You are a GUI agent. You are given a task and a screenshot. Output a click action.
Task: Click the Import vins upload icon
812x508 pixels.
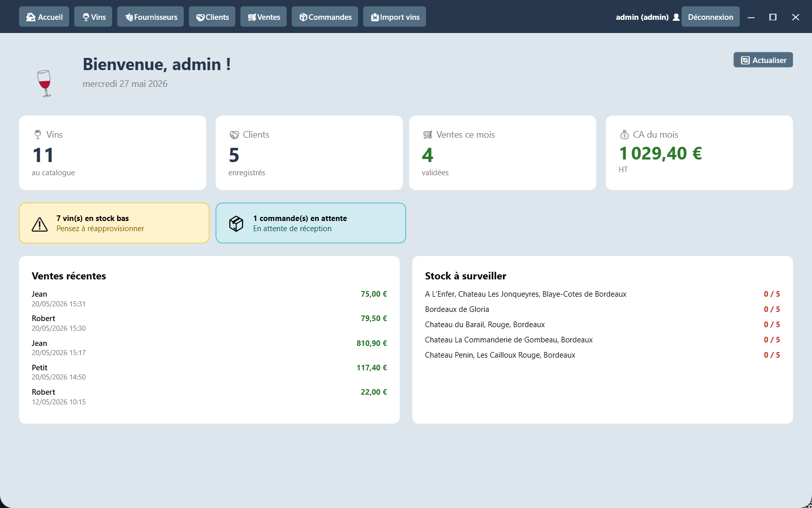(375, 17)
